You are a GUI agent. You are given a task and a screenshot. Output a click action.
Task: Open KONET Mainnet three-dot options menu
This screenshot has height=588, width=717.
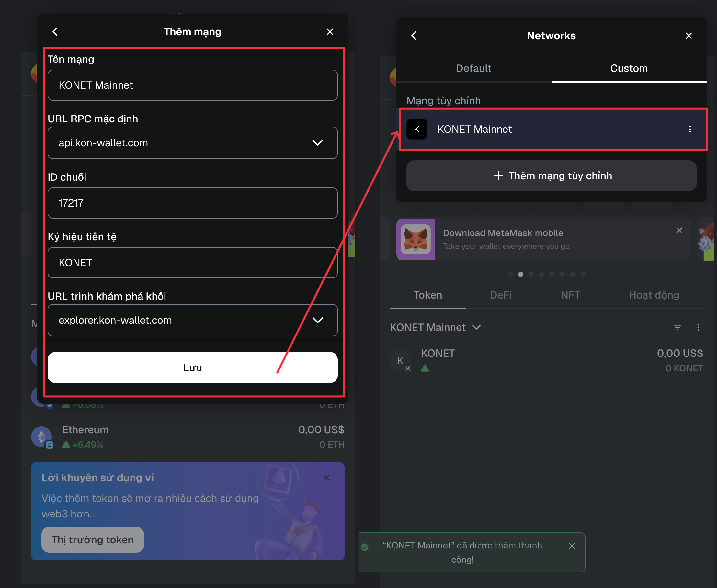pos(690,129)
